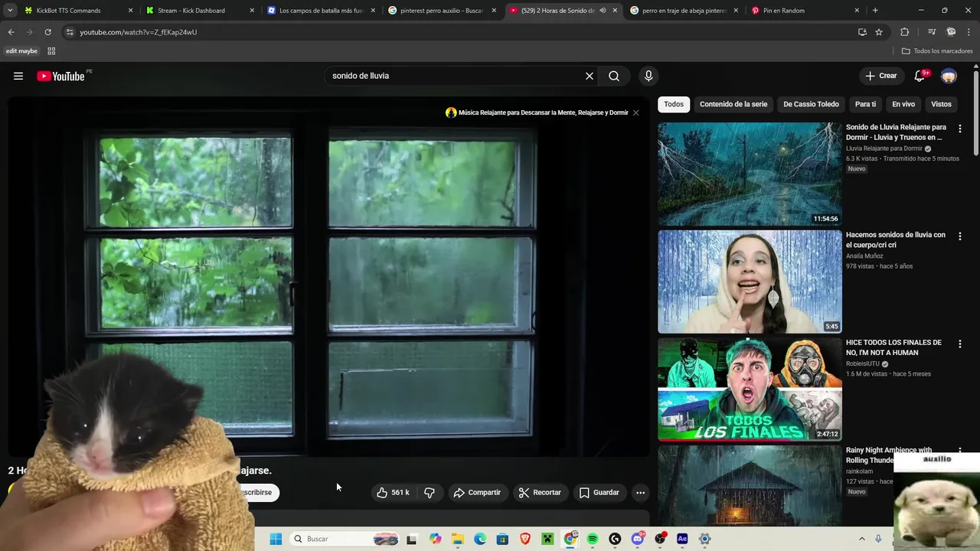This screenshot has width=980, height=551.
Task: Click the magnifier search button
Action: pos(614,76)
